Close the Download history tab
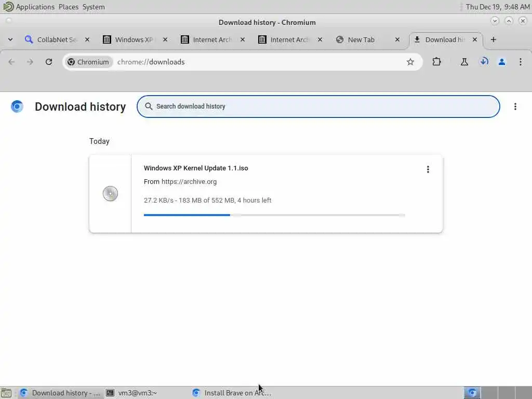The width and height of the screenshot is (532, 399). click(x=475, y=39)
